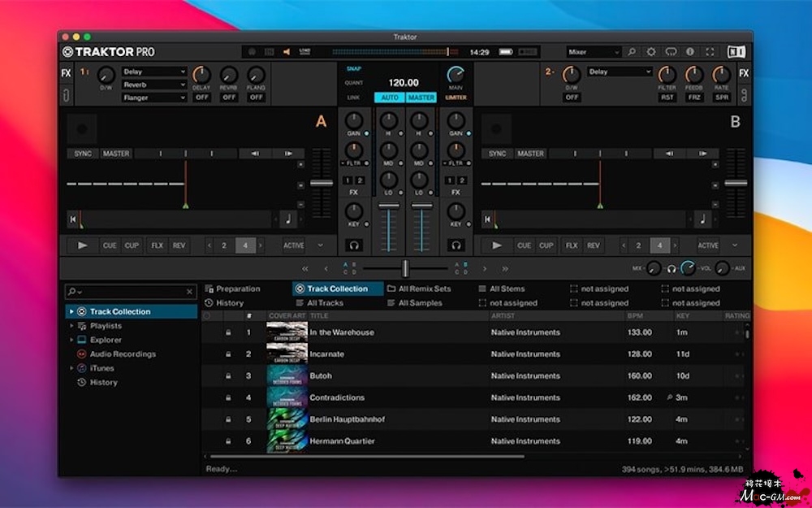Click Audio Recordings icon in browser tree
812x508 pixels.
(81, 354)
